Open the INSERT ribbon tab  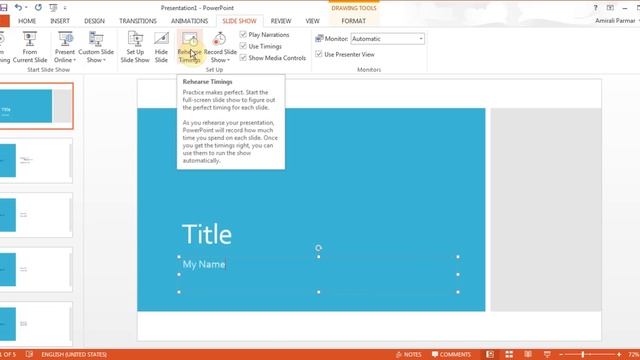(x=60, y=21)
